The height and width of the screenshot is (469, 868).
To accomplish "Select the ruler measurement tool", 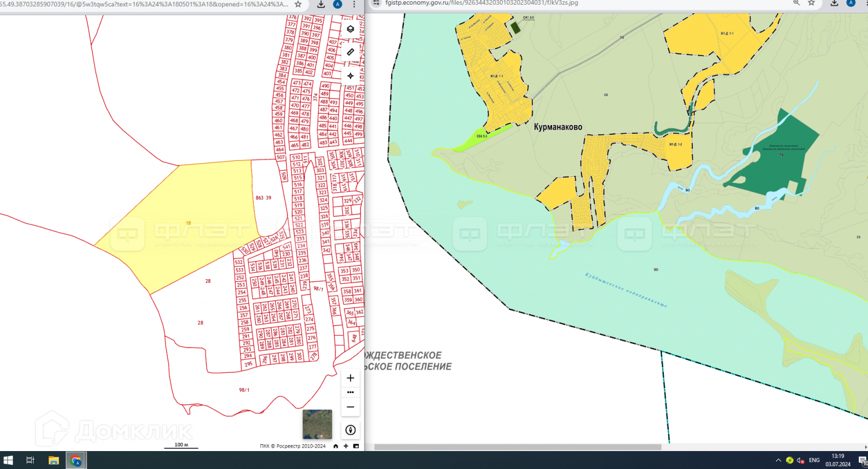I will click(x=350, y=52).
